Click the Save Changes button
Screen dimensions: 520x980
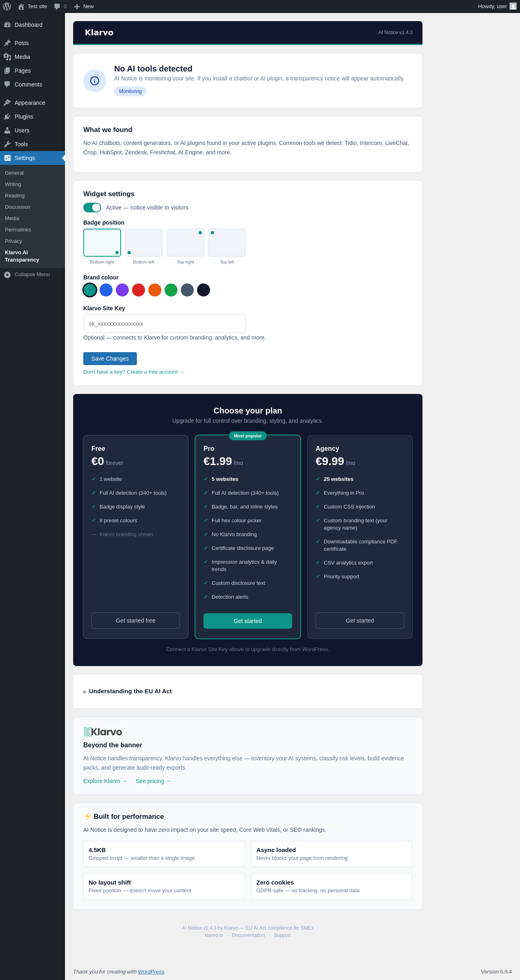pyautogui.click(x=110, y=359)
